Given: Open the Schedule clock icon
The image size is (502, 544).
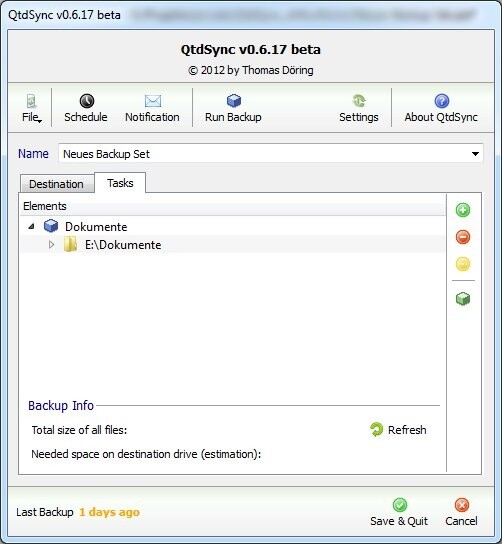Looking at the screenshot, I should click(x=86, y=101).
